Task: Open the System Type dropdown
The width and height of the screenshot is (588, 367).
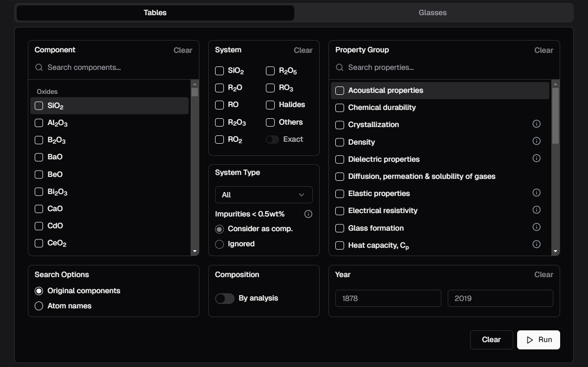Action: 263,195
